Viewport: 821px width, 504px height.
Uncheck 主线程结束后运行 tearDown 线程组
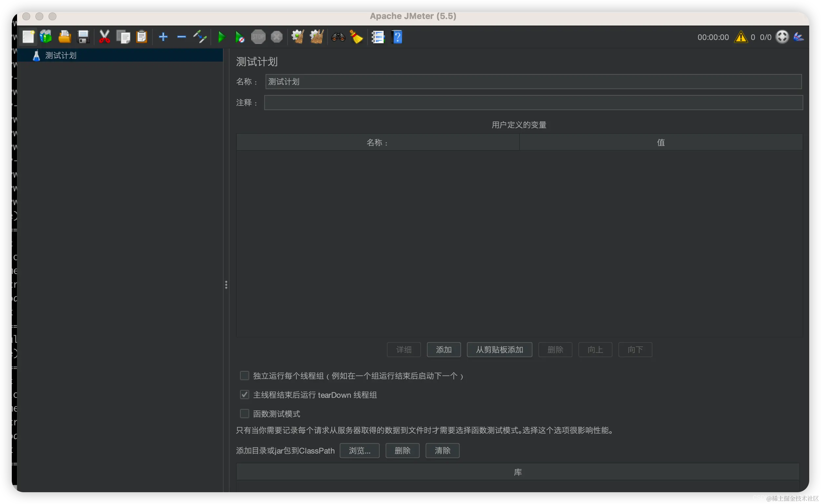click(245, 395)
